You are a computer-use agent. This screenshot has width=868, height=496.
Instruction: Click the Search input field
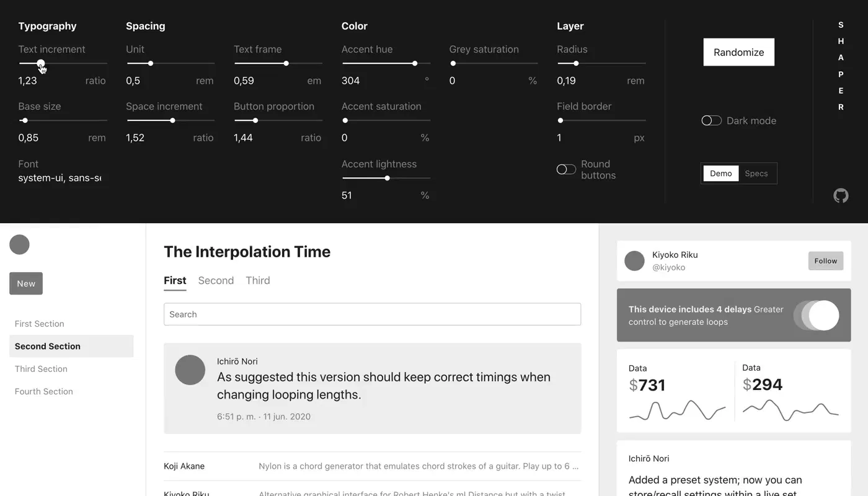click(x=372, y=314)
